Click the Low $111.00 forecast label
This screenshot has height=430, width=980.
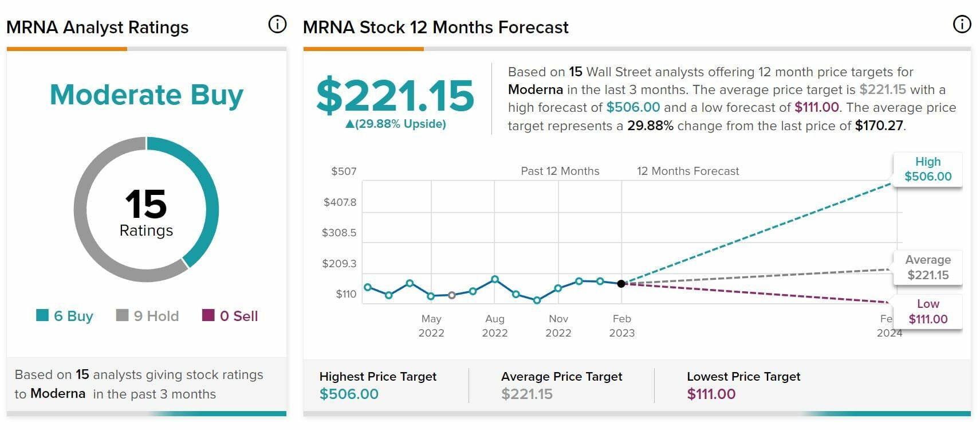[927, 312]
